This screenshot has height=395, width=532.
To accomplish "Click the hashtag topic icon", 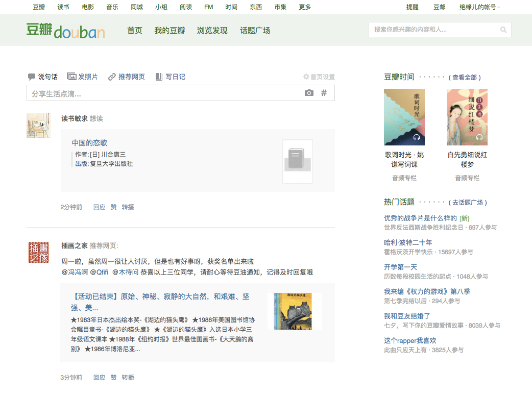I will 324,93.
